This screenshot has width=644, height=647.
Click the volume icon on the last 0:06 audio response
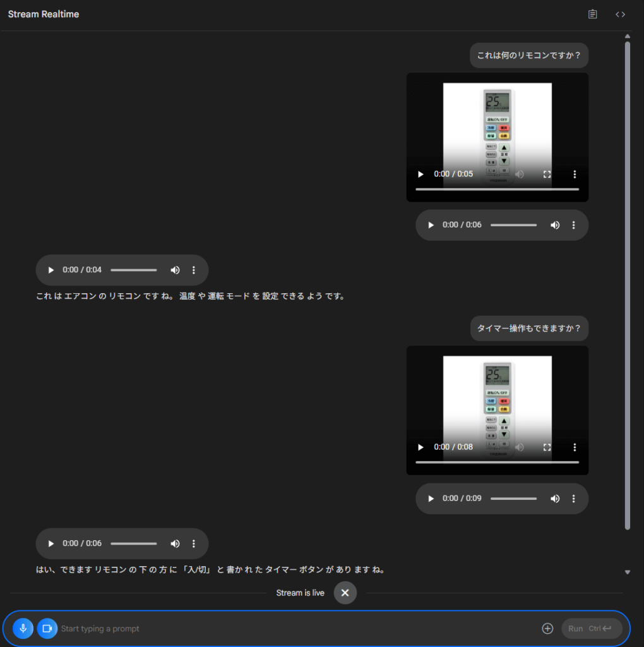175,543
